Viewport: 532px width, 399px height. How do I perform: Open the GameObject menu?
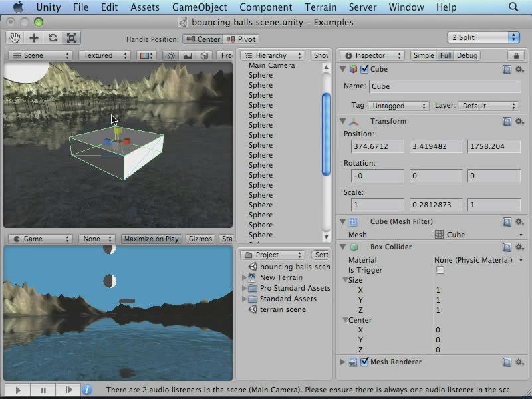199,7
